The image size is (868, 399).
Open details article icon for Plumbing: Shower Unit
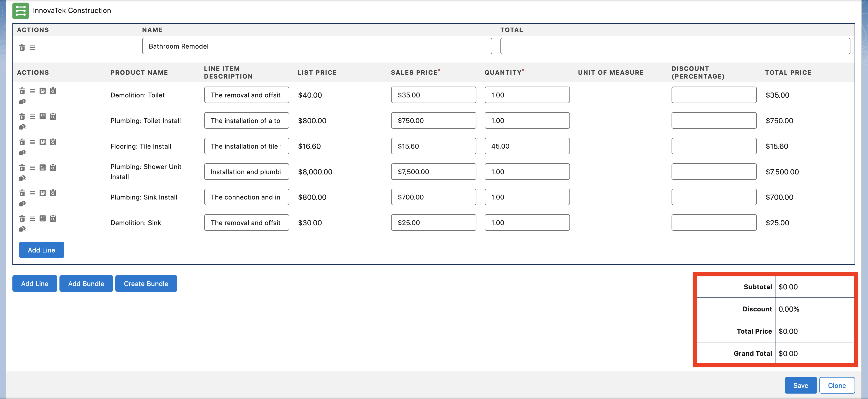click(42, 167)
